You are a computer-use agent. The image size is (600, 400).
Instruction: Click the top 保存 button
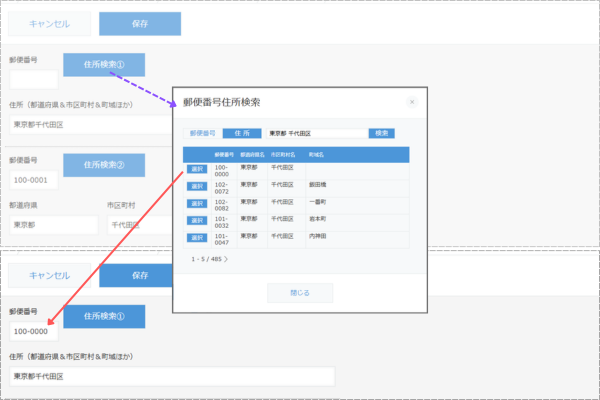tap(126, 24)
